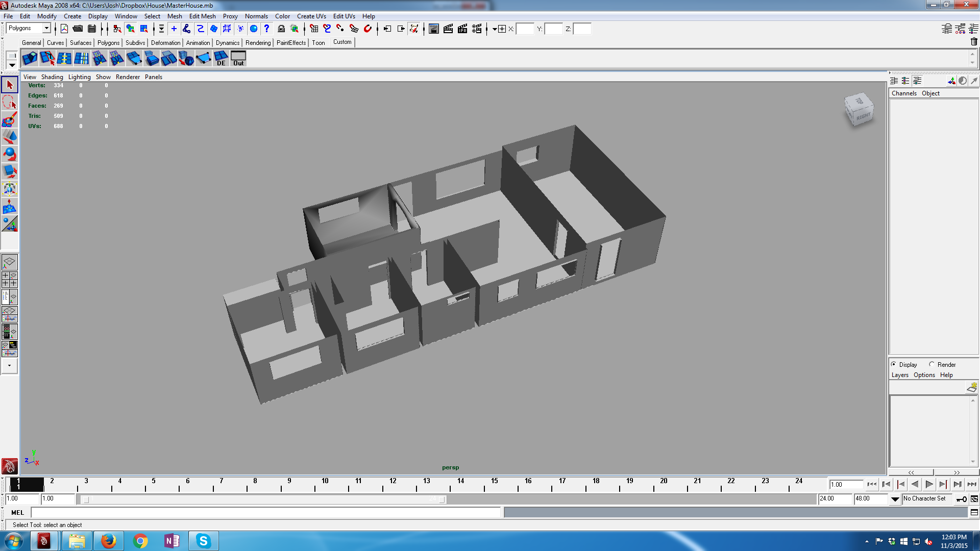The height and width of the screenshot is (551, 980).
Task: Click play backwards button
Action: 915,484
